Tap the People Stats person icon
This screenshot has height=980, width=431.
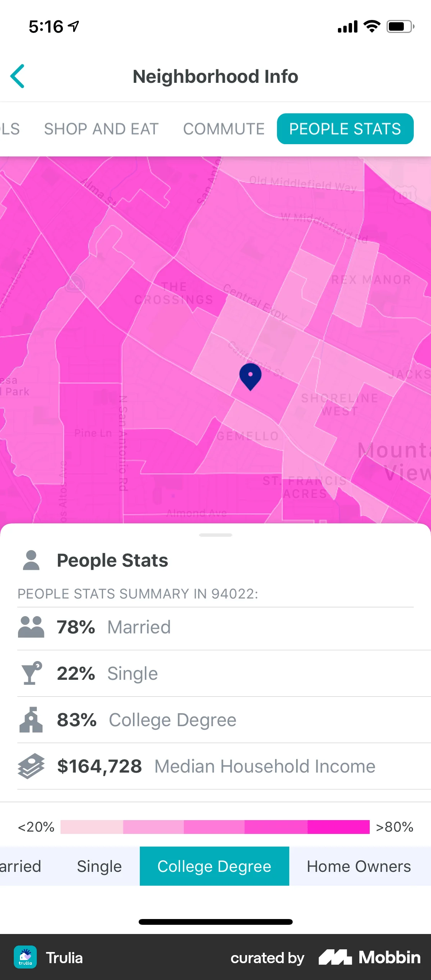[31, 560]
